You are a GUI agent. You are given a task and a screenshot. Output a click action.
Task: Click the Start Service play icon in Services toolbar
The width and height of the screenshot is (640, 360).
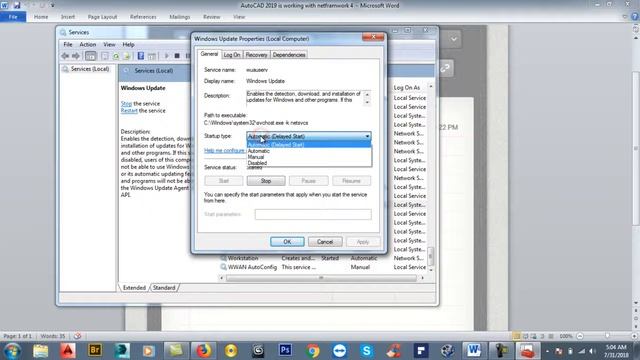point(166,56)
